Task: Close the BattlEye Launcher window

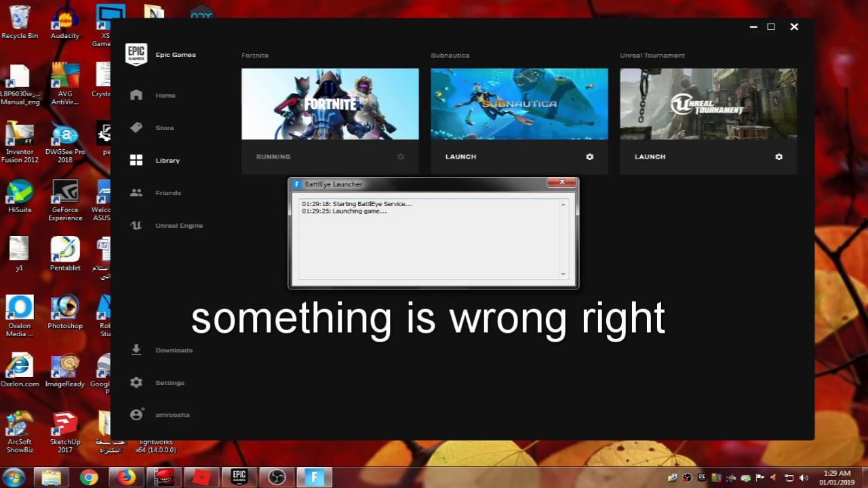Action: [562, 182]
